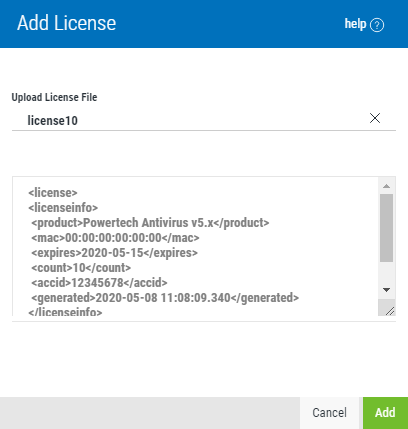408x429 pixels.
Task: Click the opening <license> tag line
Action: click(53, 193)
